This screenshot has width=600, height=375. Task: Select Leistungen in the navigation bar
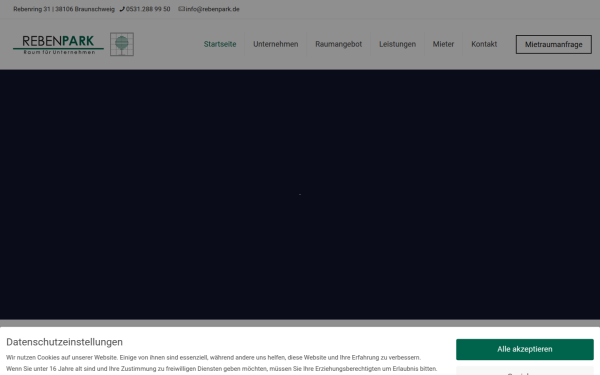click(398, 44)
